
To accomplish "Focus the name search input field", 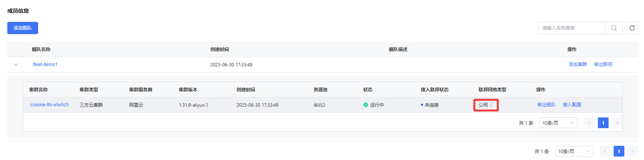I will point(572,28).
